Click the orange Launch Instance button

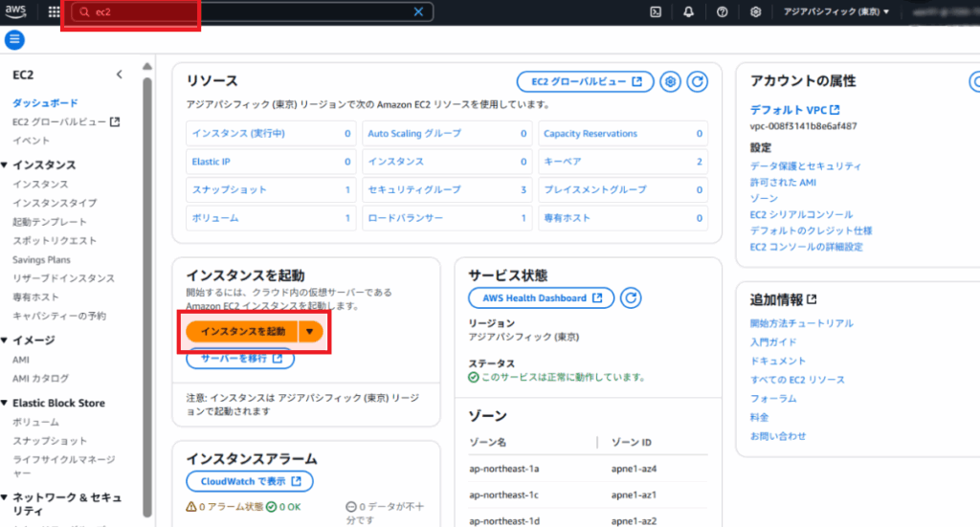[x=243, y=331]
